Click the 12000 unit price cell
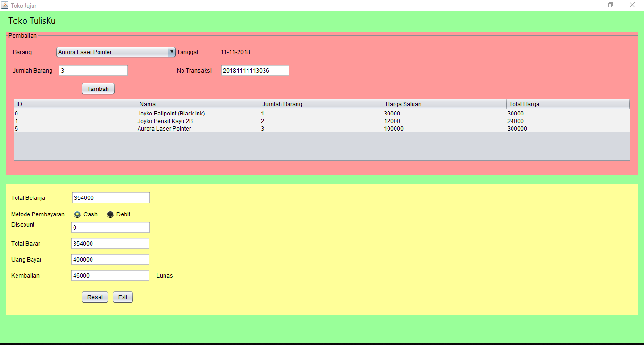Screen dimensions: 644x345 pos(445,121)
